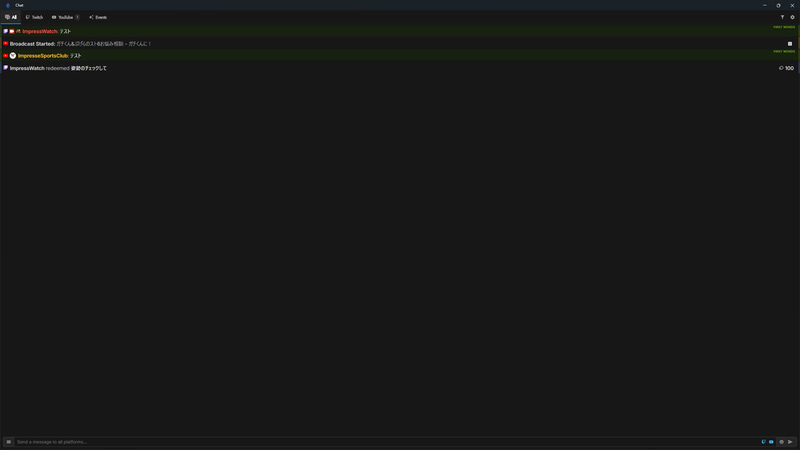Screen dimensions: 800x450
Task: Click the Broadcast Started stream title
Action: (104, 44)
